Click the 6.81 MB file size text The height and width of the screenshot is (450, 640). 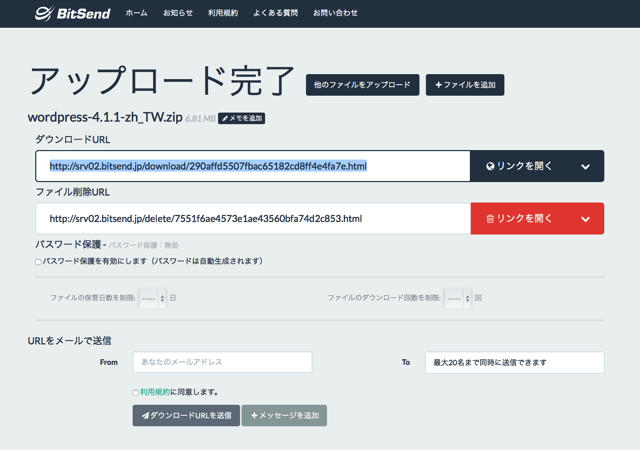click(200, 119)
